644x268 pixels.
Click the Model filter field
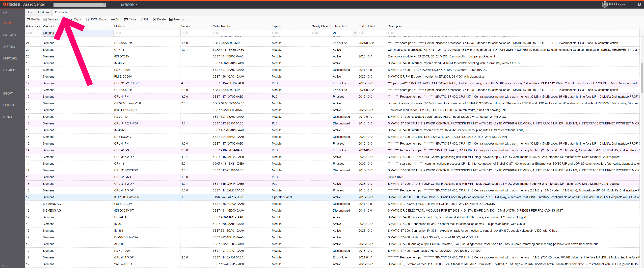coord(147,33)
